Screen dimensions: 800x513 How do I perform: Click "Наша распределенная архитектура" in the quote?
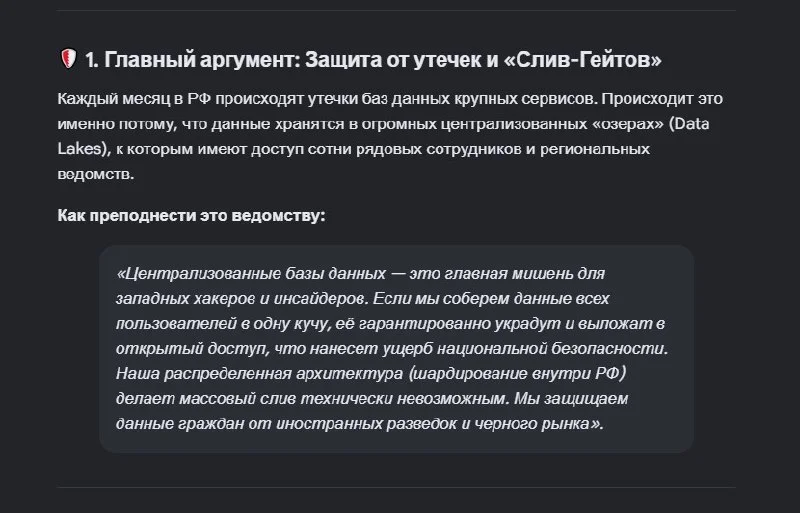pos(259,374)
